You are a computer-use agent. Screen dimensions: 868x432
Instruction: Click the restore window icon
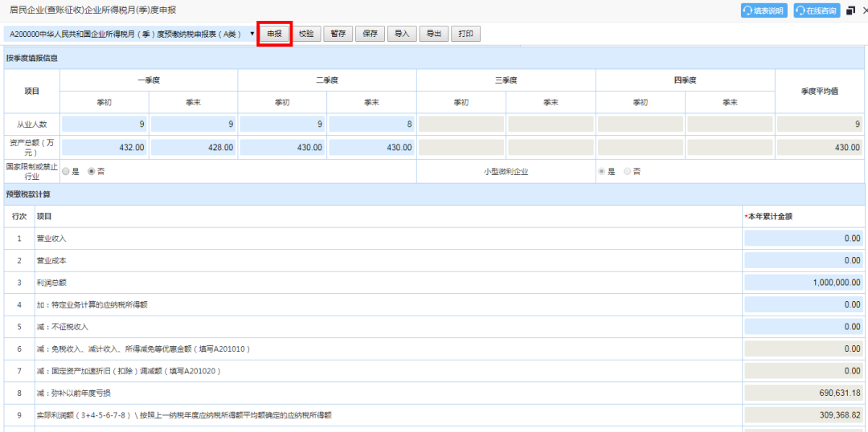click(851, 10)
